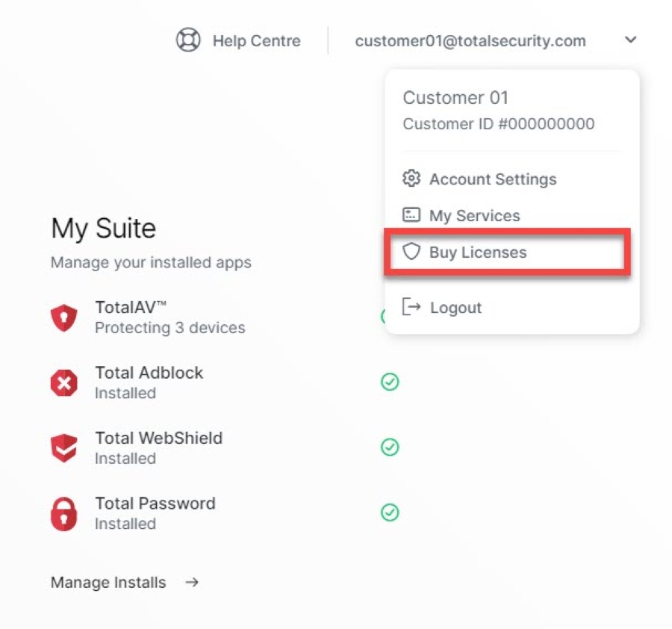
Task: Open My Services menu item
Action: 475,216
